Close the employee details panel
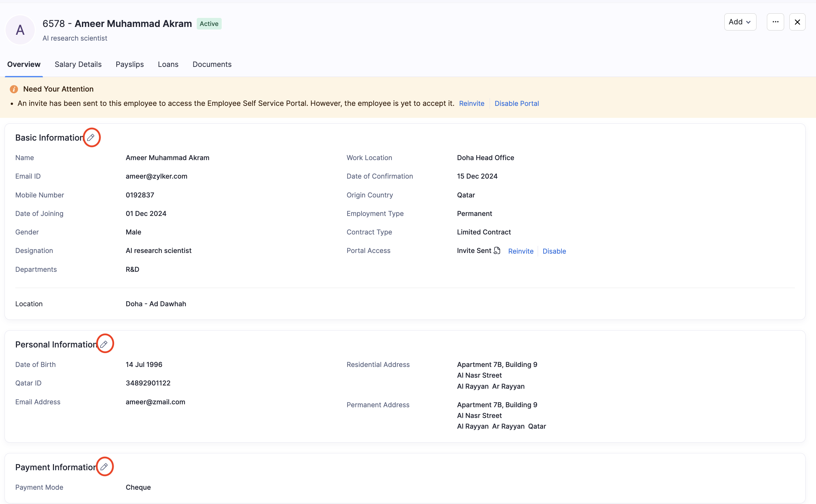This screenshot has height=504, width=816. 797,22
